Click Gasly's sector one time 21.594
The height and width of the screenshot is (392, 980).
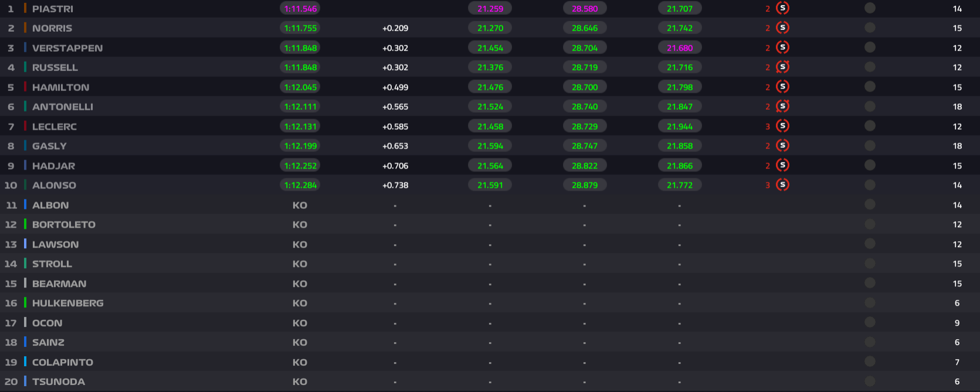(x=490, y=146)
